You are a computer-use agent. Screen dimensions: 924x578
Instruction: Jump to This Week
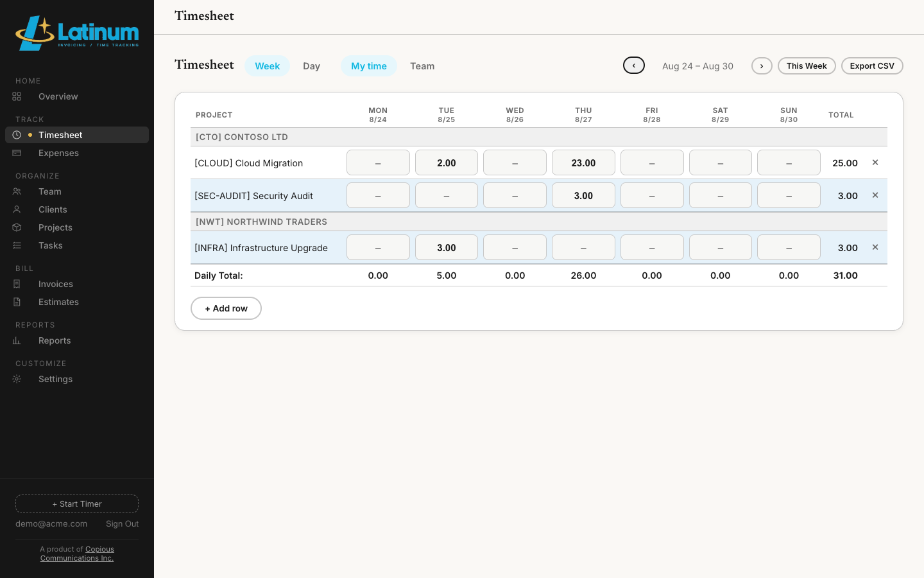click(x=807, y=66)
